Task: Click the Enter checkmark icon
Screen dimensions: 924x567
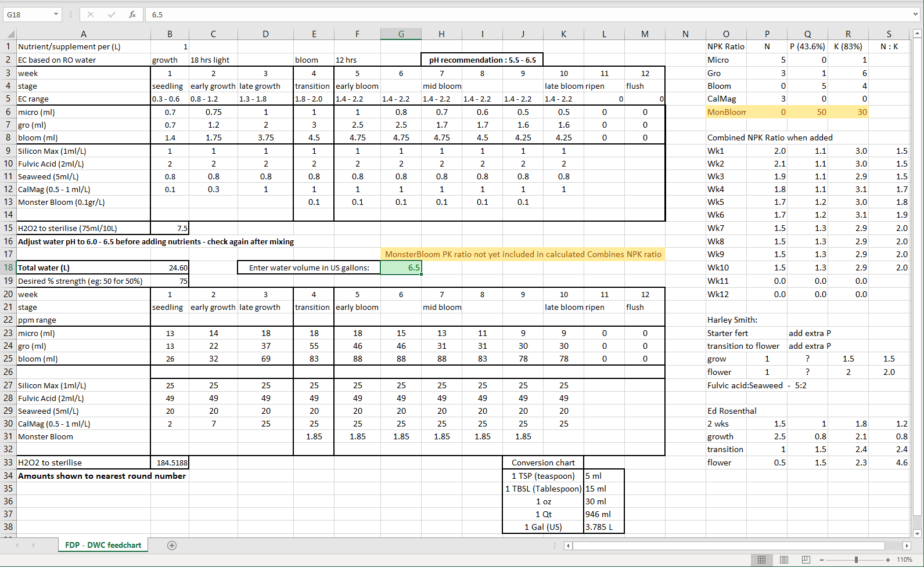Action: (112, 15)
